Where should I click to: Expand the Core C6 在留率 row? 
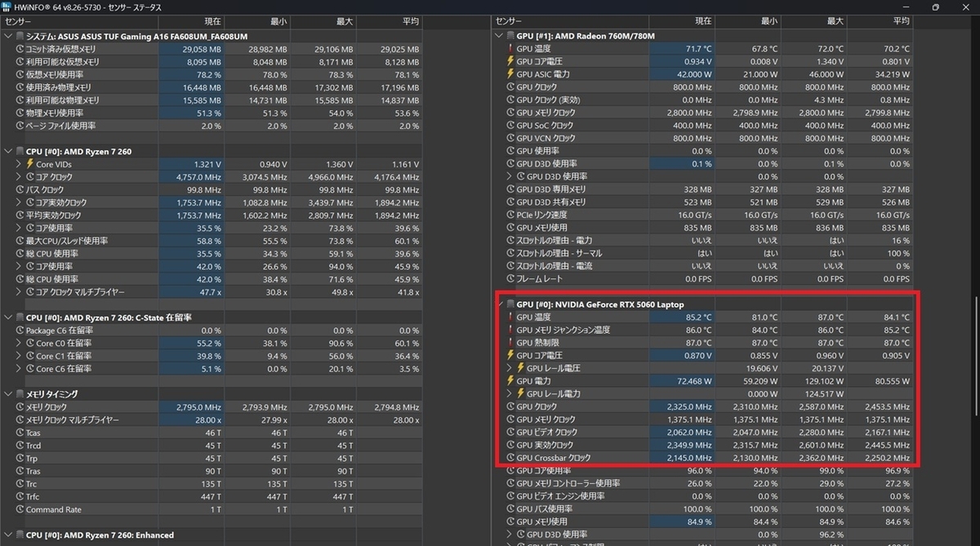(18, 368)
